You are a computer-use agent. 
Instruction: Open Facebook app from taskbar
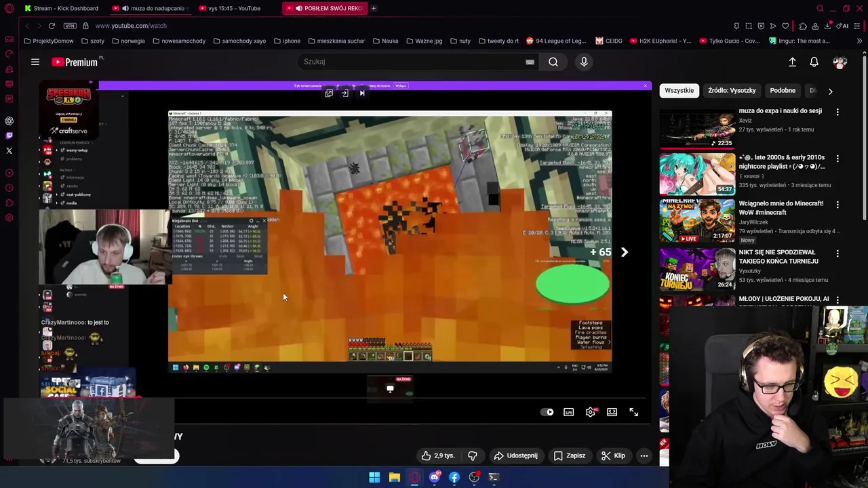point(454,477)
